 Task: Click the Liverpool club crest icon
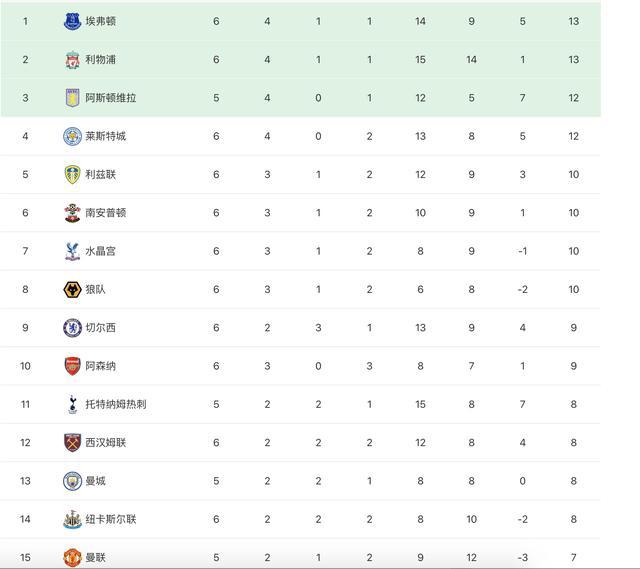(x=73, y=60)
